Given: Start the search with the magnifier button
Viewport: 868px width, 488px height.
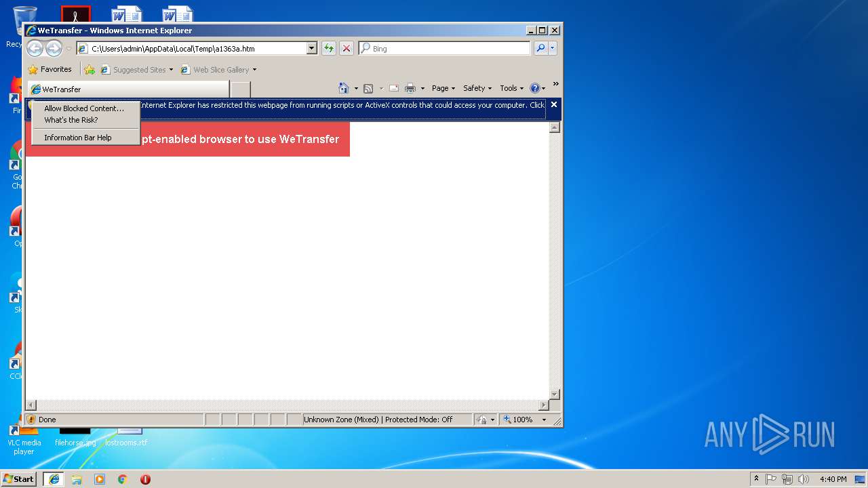Looking at the screenshot, I should coord(540,48).
